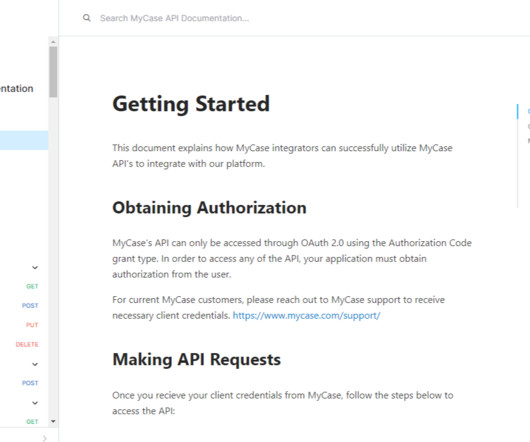Click the sidebar collapse arrow at bottom

point(45,438)
